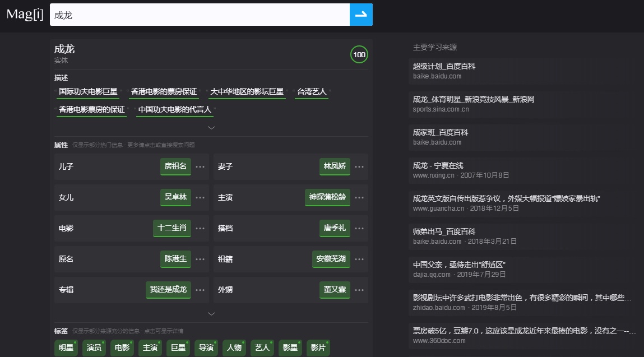
Task: Click the 祖籍 attribute label
Action: pos(225,259)
